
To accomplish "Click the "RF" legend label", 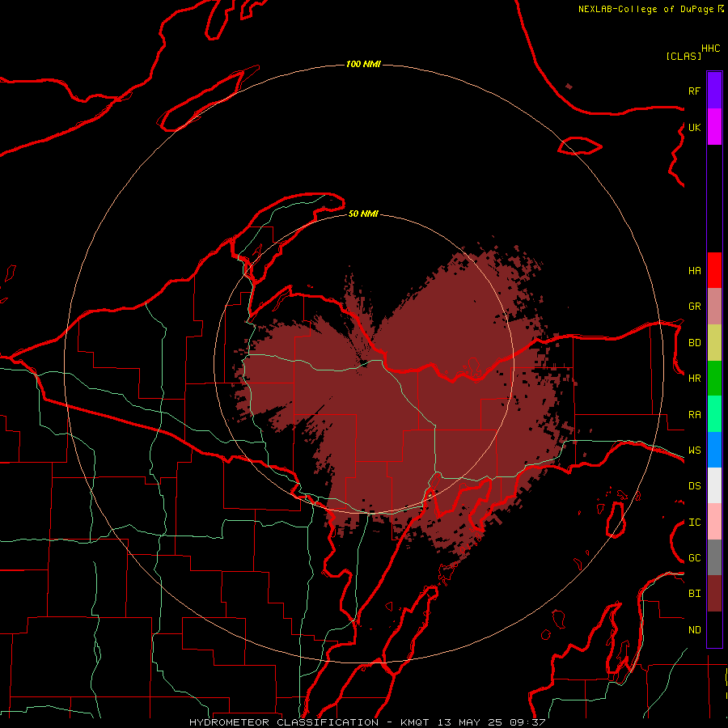I will (x=694, y=91).
